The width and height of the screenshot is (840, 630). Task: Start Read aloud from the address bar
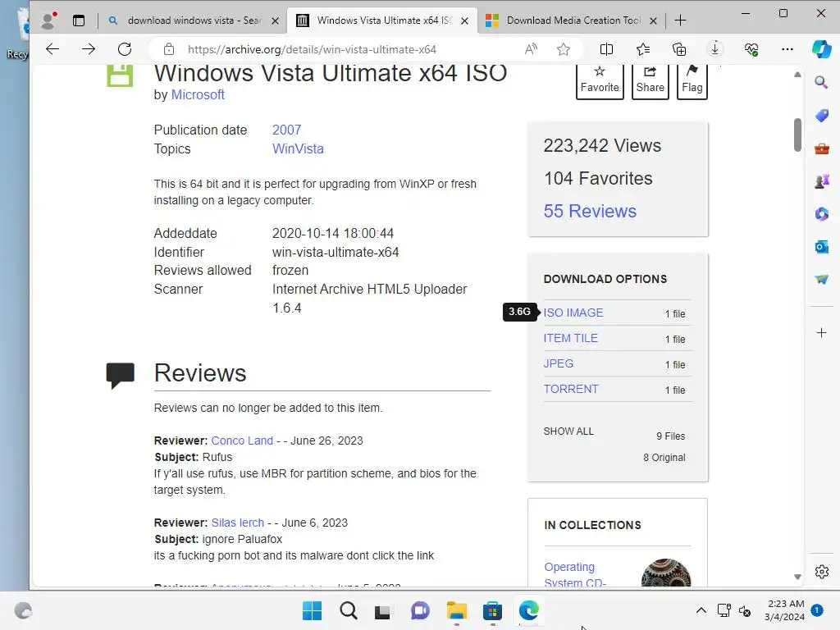click(x=531, y=49)
